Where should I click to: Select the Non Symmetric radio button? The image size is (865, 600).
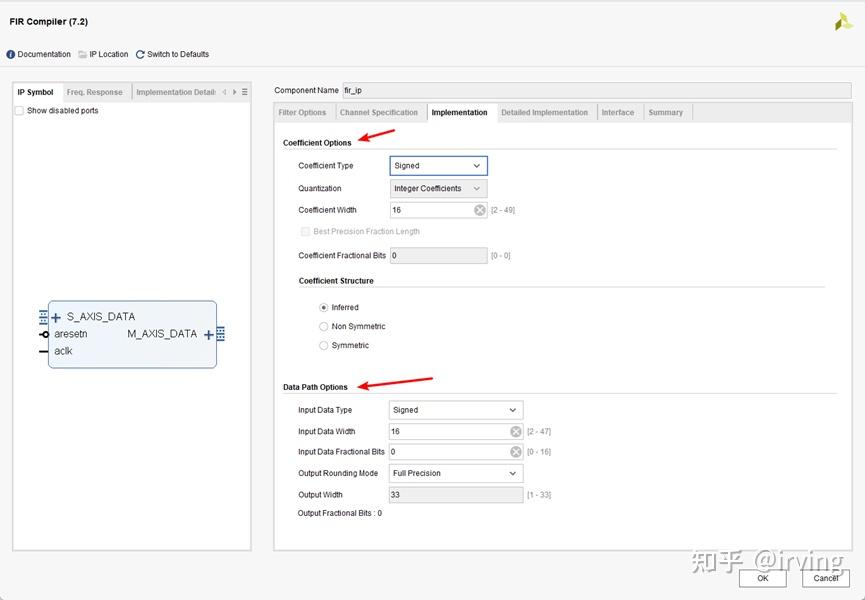(x=323, y=326)
